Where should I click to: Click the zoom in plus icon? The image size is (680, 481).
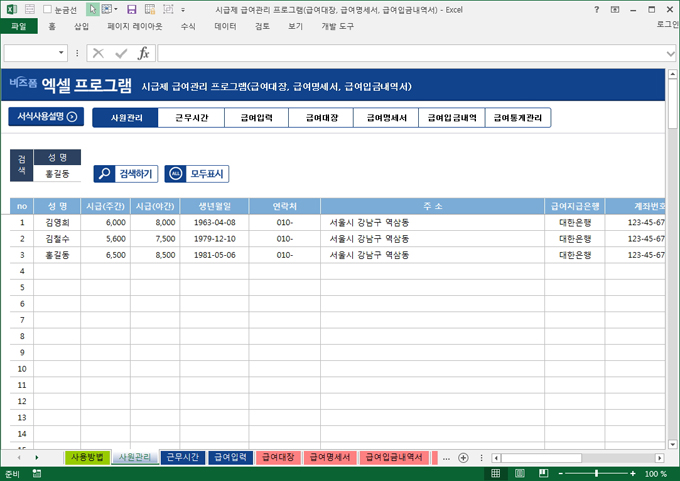pos(634,473)
